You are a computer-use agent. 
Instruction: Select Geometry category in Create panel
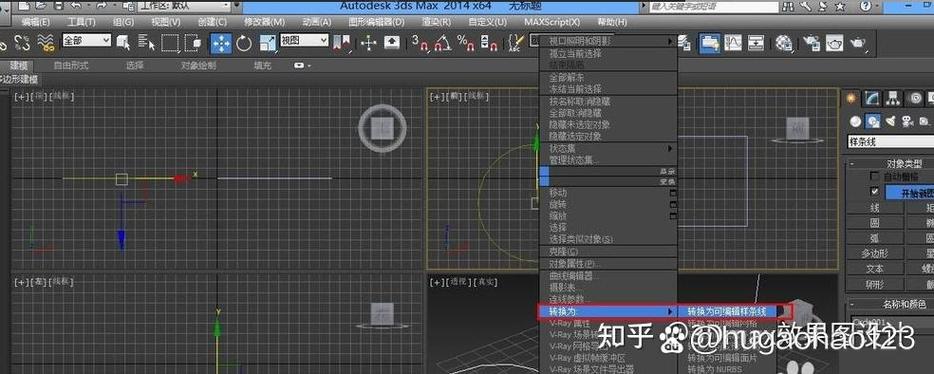[856, 121]
